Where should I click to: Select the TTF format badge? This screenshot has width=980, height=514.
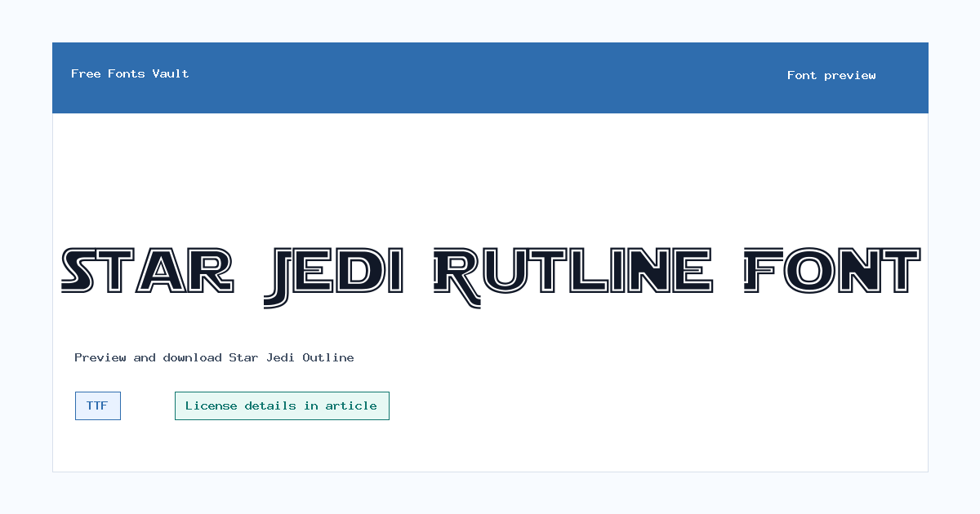[x=98, y=405]
